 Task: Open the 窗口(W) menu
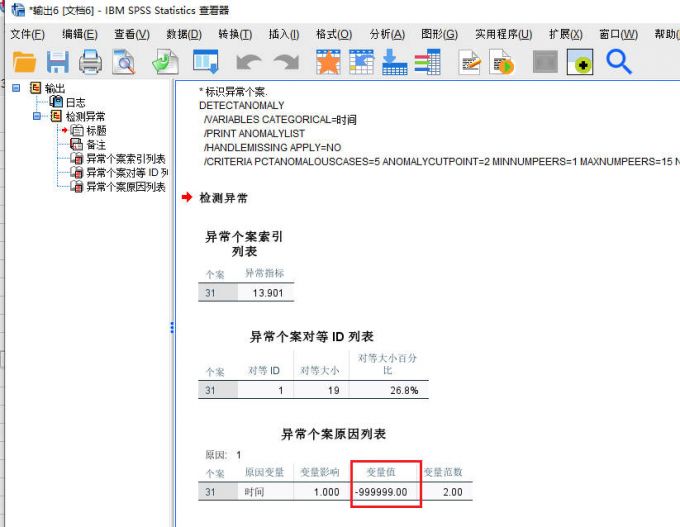[x=618, y=34]
